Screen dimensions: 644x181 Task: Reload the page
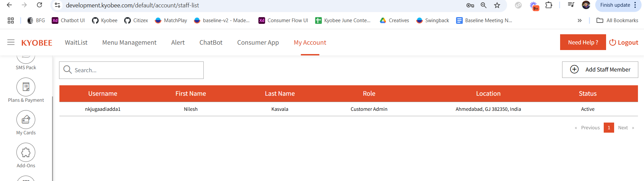39,5
